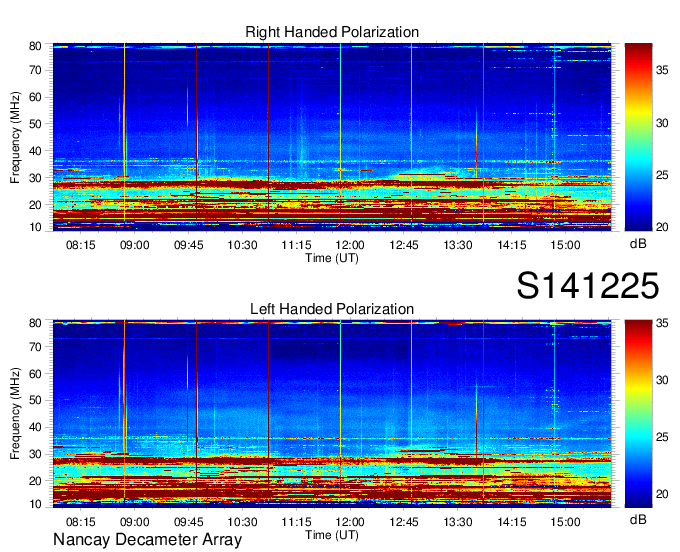The width and height of the screenshot is (680, 552).
Task: Click 12:00 tick on right-handed plot
Action: pyautogui.click(x=350, y=245)
